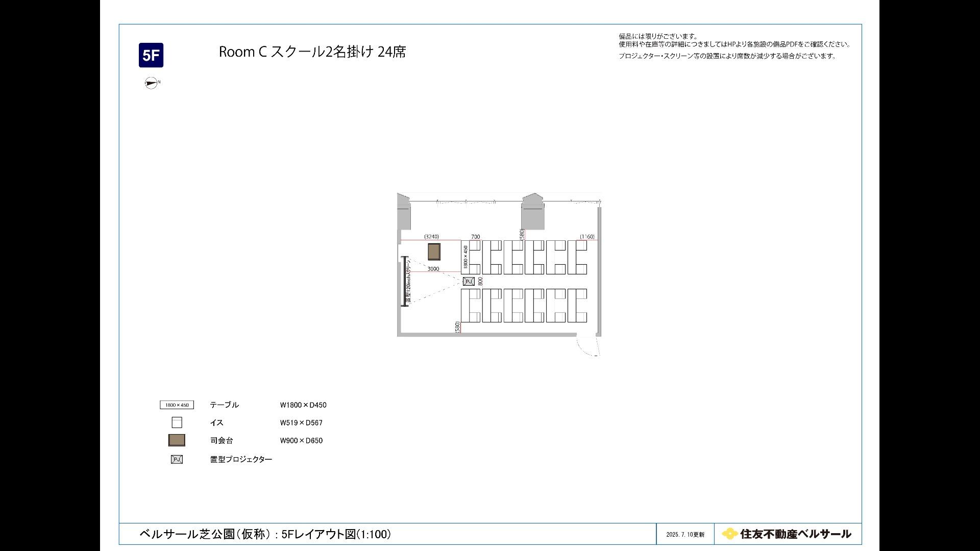Click the PJ projector icon in the legend
The height and width of the screenshot is (551, 980).
(177, 459)
